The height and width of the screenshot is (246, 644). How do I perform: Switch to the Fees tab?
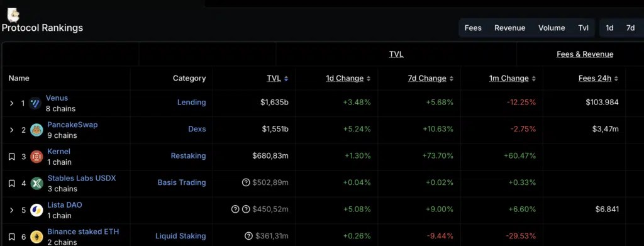(473, 28)
